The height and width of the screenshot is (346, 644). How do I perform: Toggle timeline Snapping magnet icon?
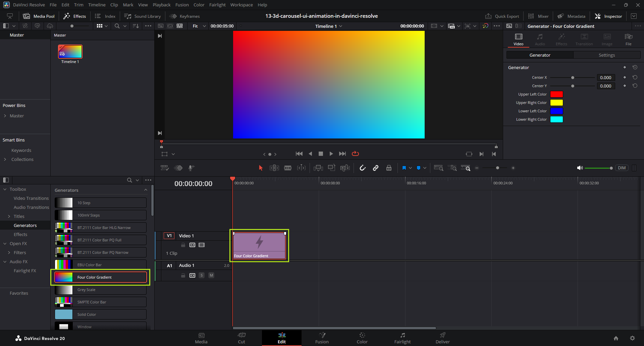coord(363,168)
